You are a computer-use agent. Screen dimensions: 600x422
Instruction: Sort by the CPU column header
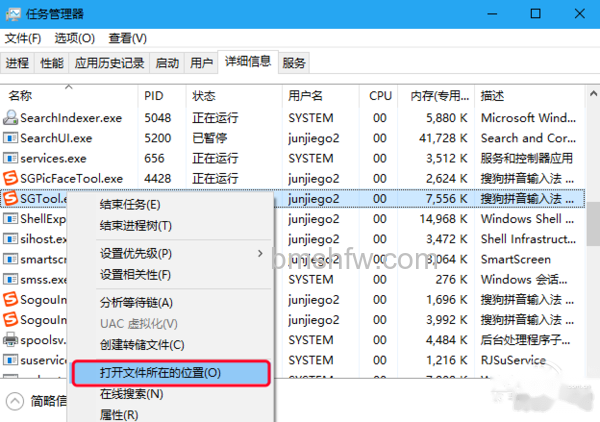378,95
